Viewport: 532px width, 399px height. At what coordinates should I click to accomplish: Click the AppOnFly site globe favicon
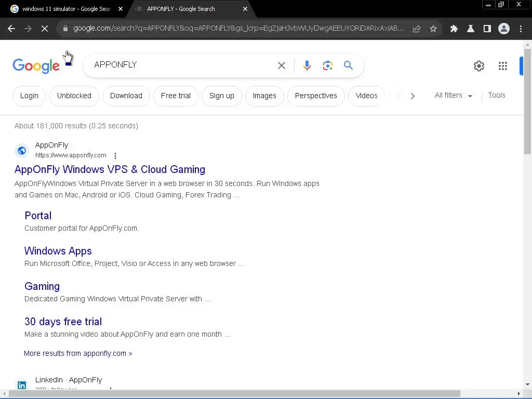22,151
